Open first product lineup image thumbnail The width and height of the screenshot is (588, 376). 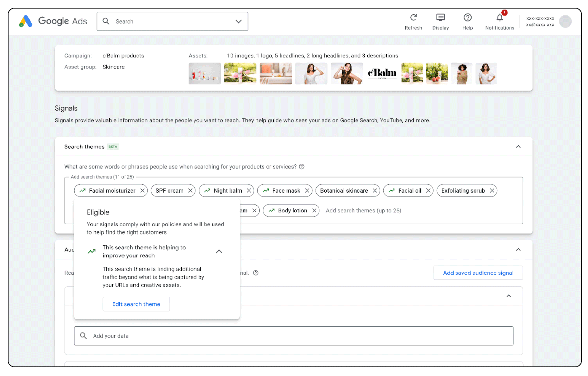[x=205, y=73]
